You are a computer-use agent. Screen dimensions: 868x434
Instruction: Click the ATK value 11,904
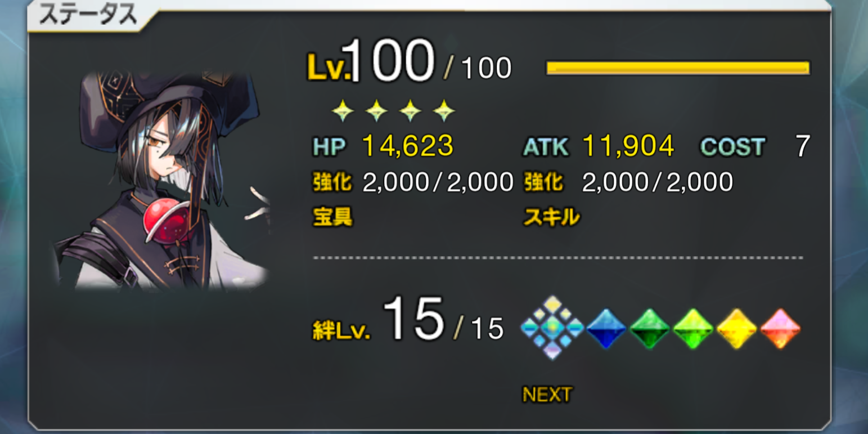(628, 146)
